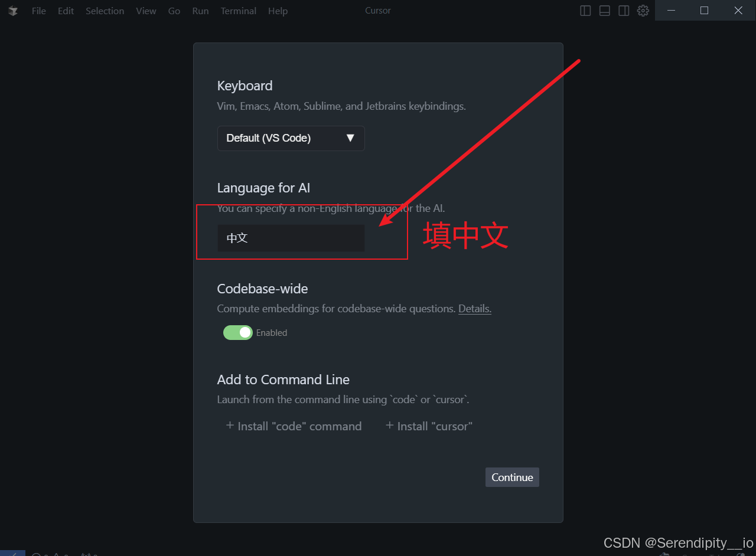The image size is (756, 556).
Task: Open the Help menu
Action: pyautogui.click(x=278, y=11)
